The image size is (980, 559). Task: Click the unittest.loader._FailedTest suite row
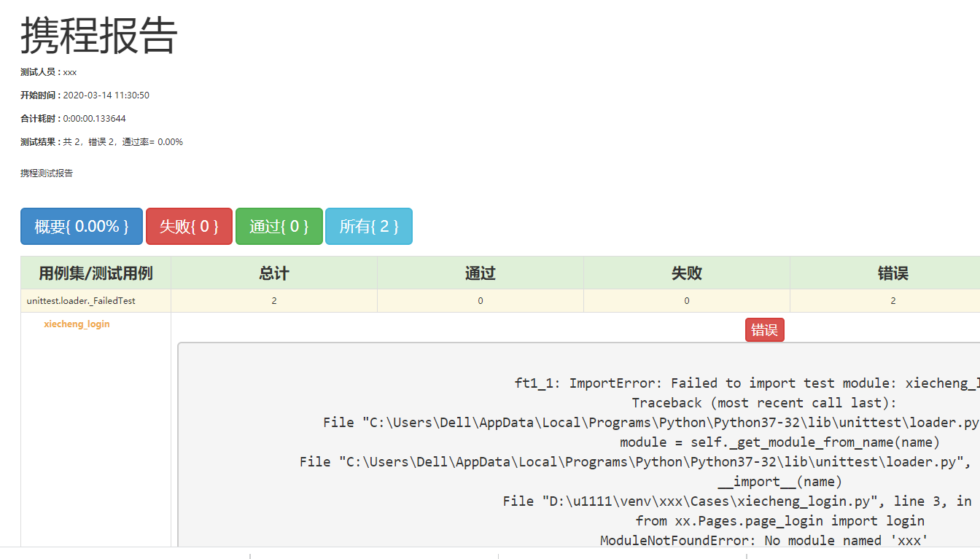(500, 301)
